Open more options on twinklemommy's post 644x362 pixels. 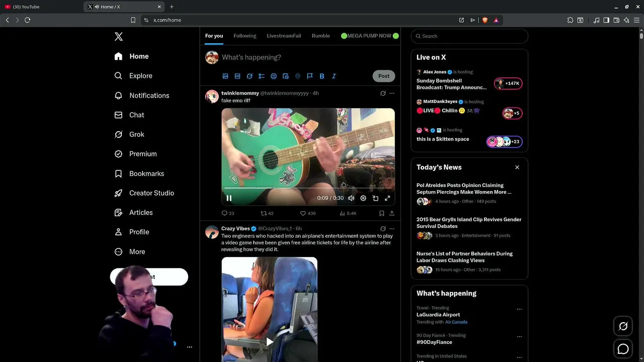pyautogui.click(x=392, y=94)
